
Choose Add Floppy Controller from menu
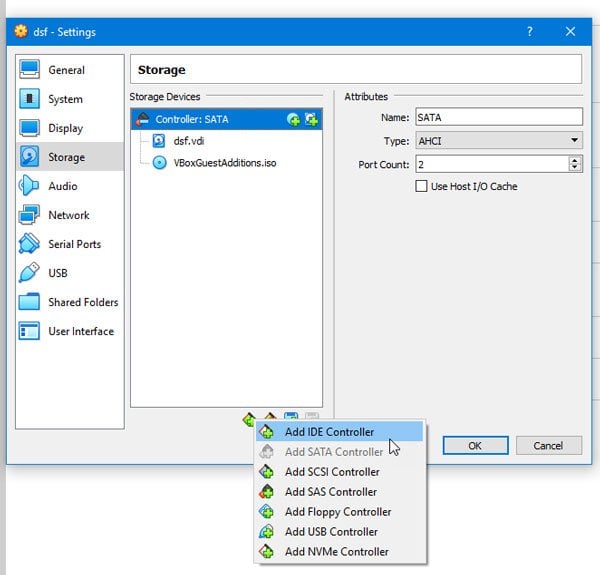point(339,511)
